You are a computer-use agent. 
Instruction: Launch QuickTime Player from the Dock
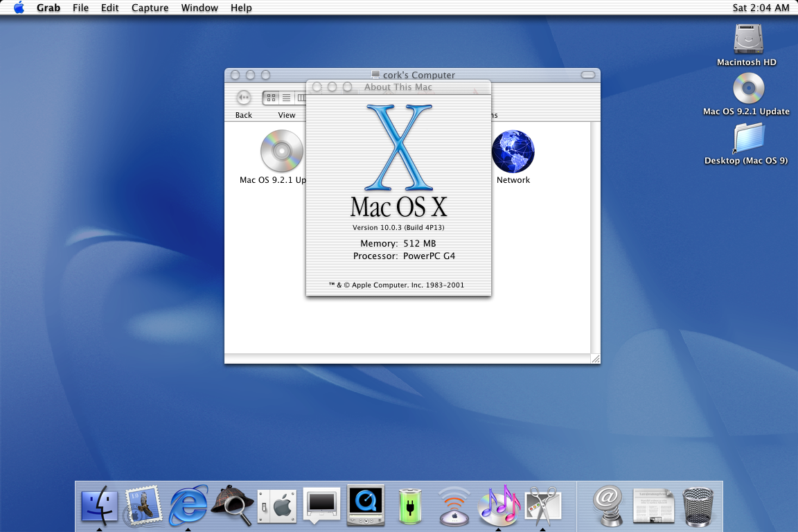[365, 506]
